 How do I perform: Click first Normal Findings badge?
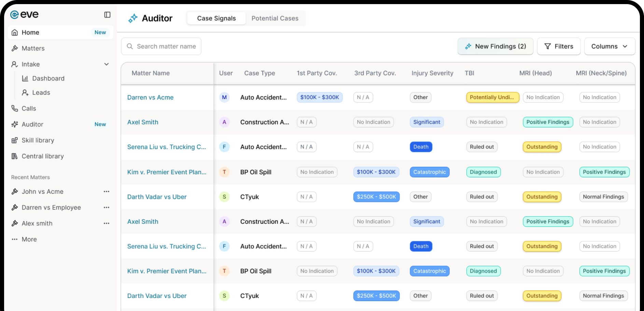click(x=603, y=197)
